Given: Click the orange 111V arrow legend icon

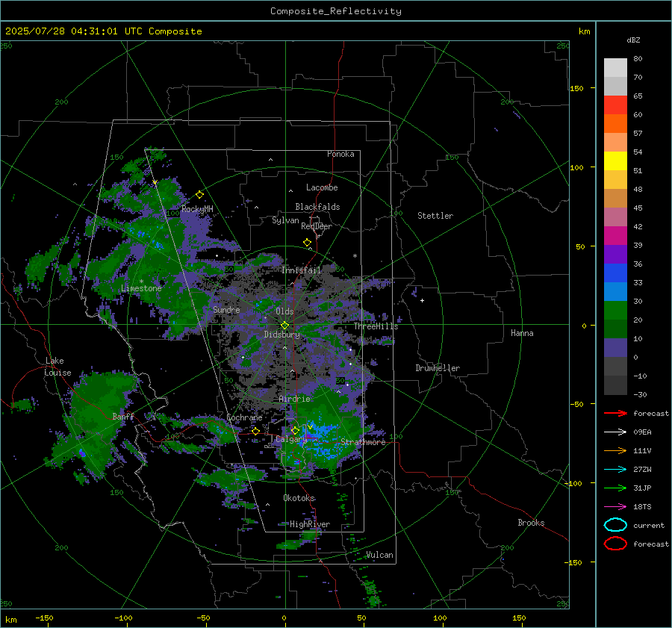Looking at the screenshot, I should click(615, 450).
